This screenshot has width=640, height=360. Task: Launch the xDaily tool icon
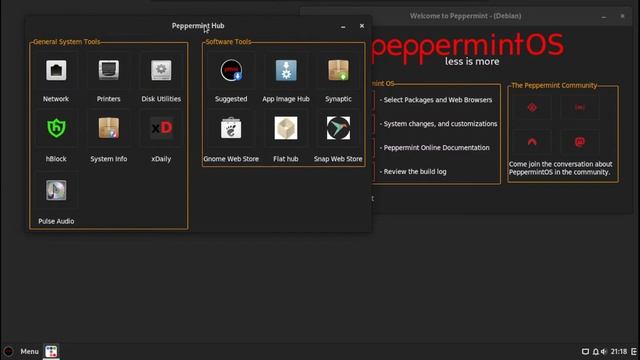(x=161, y=128)
